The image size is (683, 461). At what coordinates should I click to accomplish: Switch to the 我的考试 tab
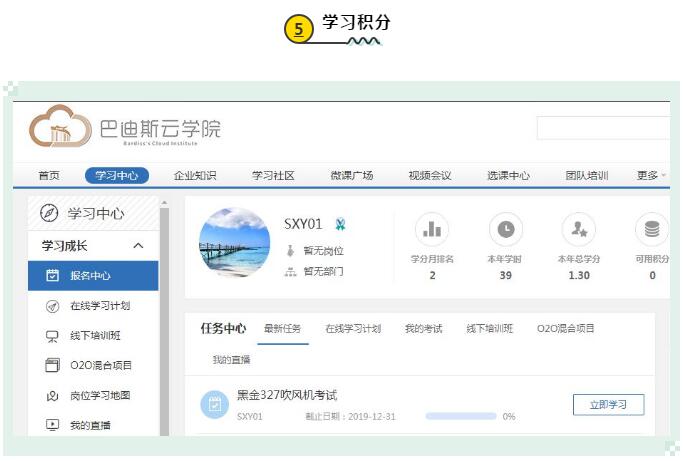tap(423, 329)
